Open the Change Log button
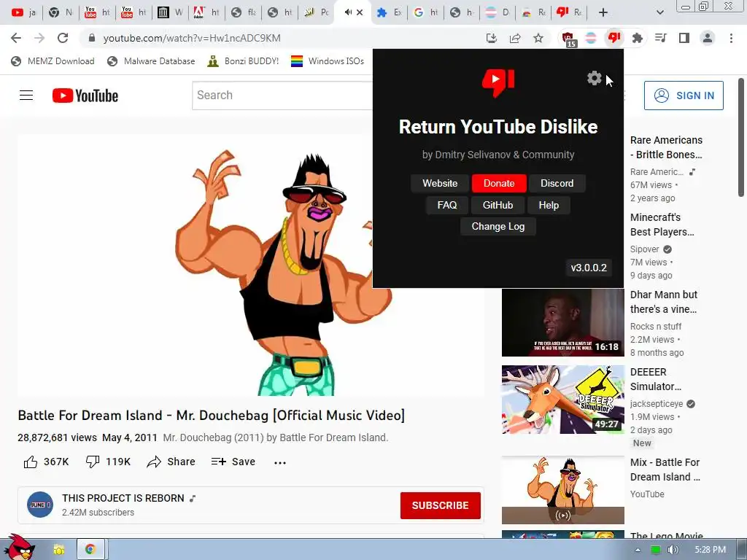 [498, 227]
